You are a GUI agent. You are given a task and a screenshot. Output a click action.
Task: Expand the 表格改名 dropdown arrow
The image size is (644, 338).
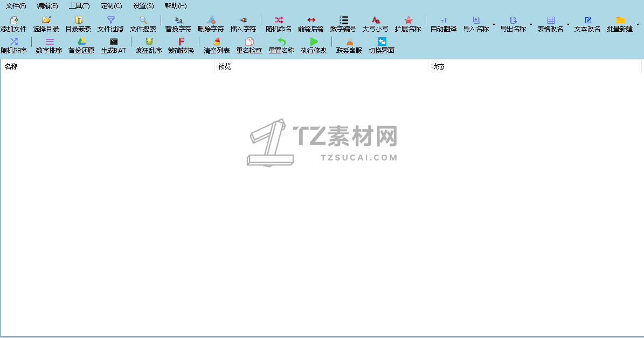click(568, 24)
